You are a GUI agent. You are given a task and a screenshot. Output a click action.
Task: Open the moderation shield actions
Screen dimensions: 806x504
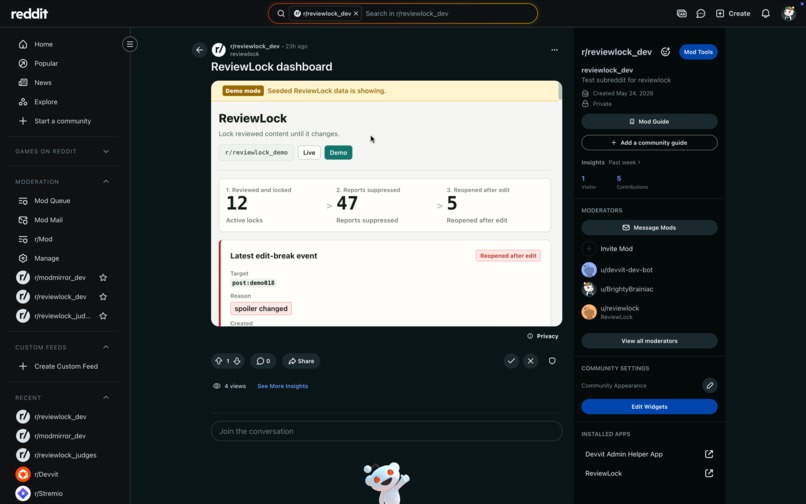click(552, 361)
